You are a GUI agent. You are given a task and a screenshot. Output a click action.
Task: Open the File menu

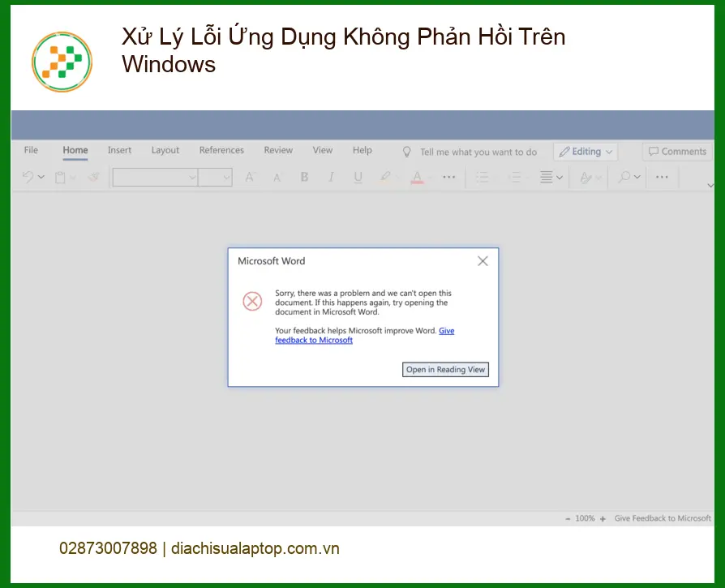(x=31, y=150)
